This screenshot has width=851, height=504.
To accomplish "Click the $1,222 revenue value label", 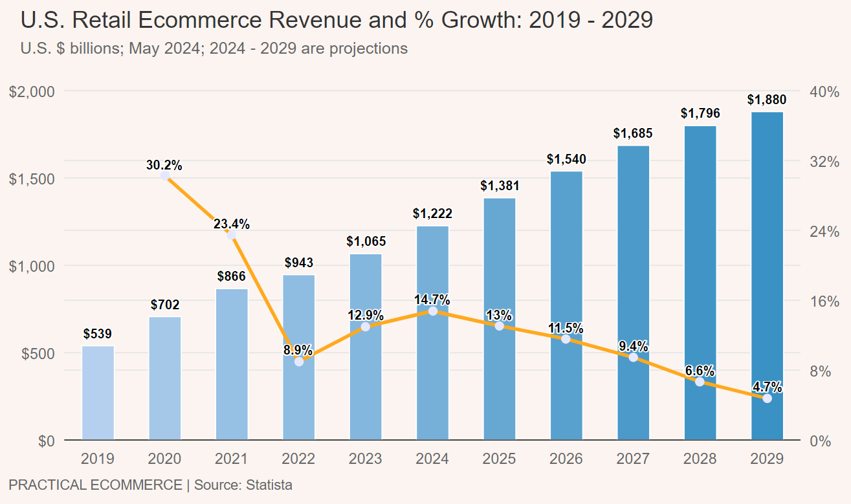I will (x=432, y=214).
